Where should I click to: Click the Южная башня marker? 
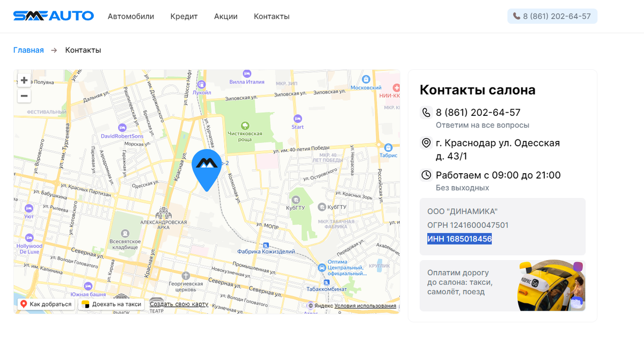pos(89,286)
